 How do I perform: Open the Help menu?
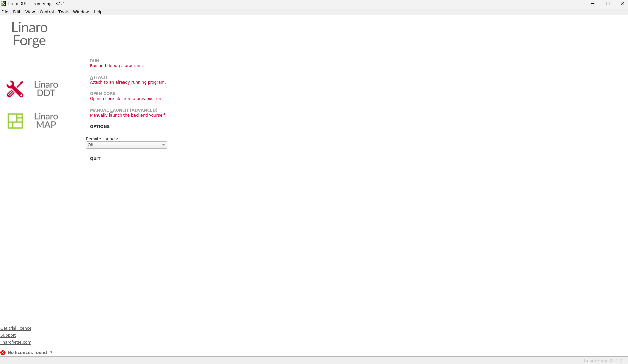[x=98, y=12]
